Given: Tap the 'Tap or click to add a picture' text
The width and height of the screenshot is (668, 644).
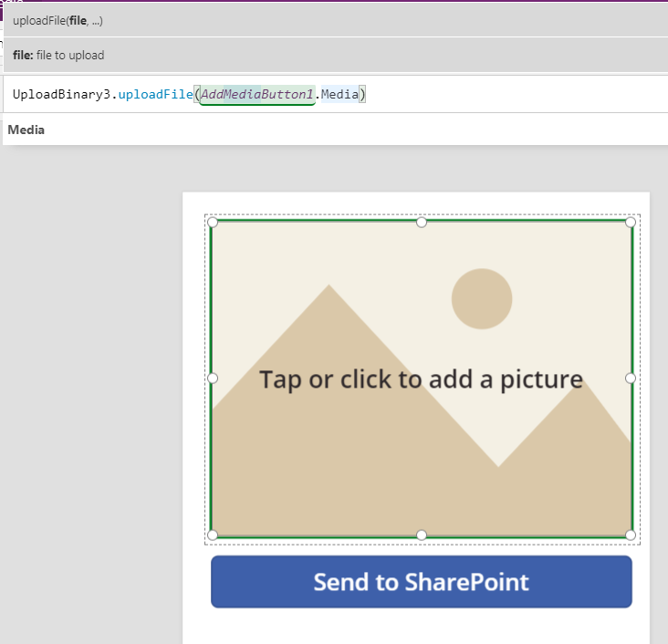Looking at the screenshot, I should coord(421,379).
